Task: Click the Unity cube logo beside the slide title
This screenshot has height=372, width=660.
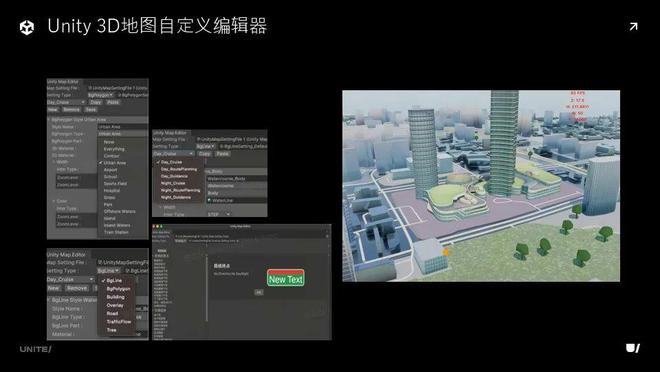Action: tap(27, 27)
